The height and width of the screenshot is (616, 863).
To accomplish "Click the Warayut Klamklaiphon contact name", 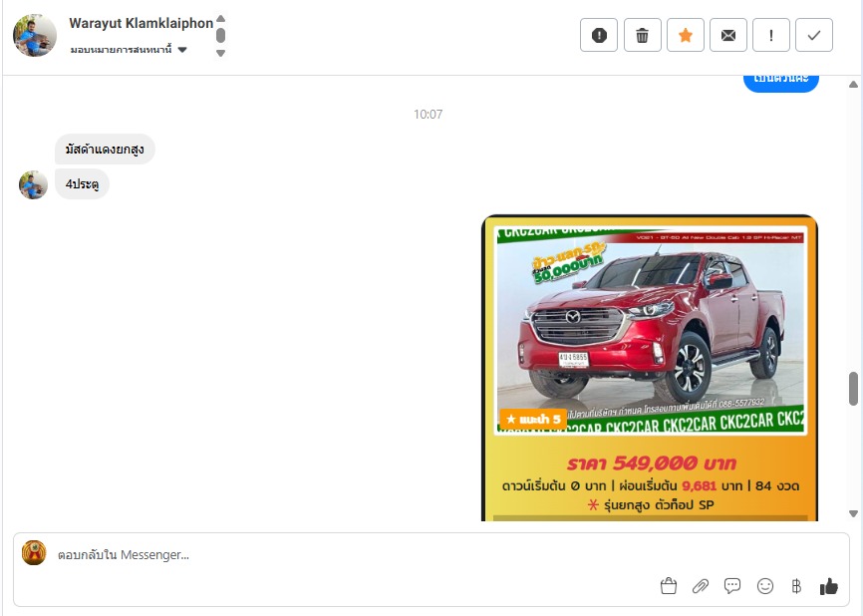I will [141, 23].
